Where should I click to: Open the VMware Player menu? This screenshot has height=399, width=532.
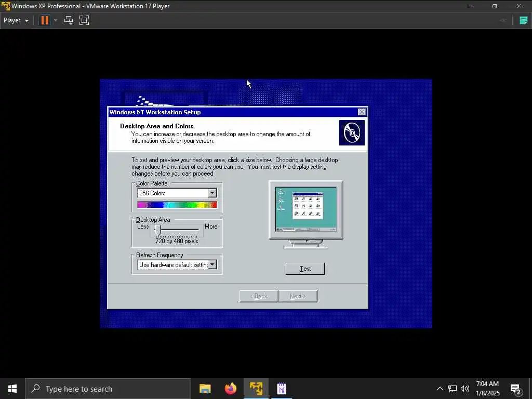tap(16, 20)
